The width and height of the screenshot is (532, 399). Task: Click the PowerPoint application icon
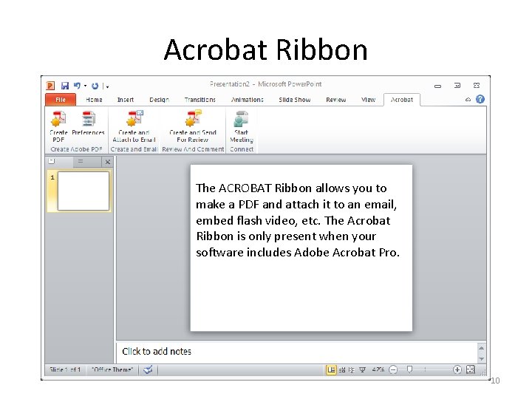click(50, 86)
